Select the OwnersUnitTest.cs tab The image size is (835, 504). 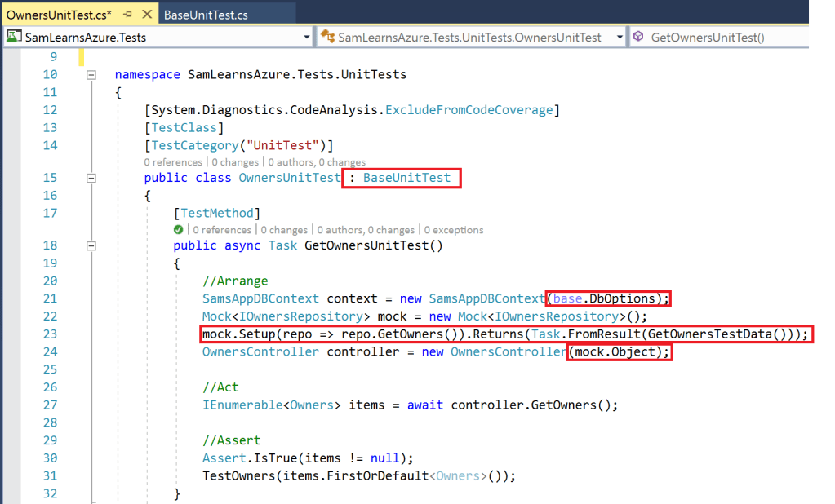click(x=58, y=15)
